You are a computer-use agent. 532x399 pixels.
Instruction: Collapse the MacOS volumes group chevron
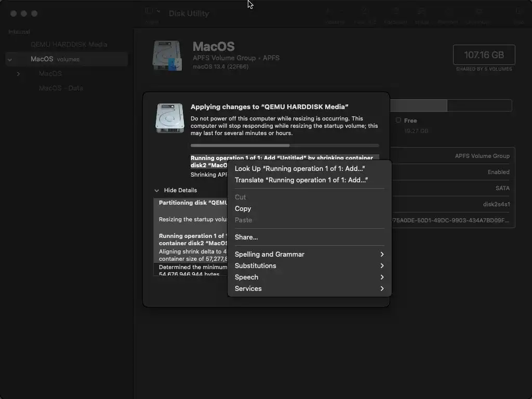(10, 59)
